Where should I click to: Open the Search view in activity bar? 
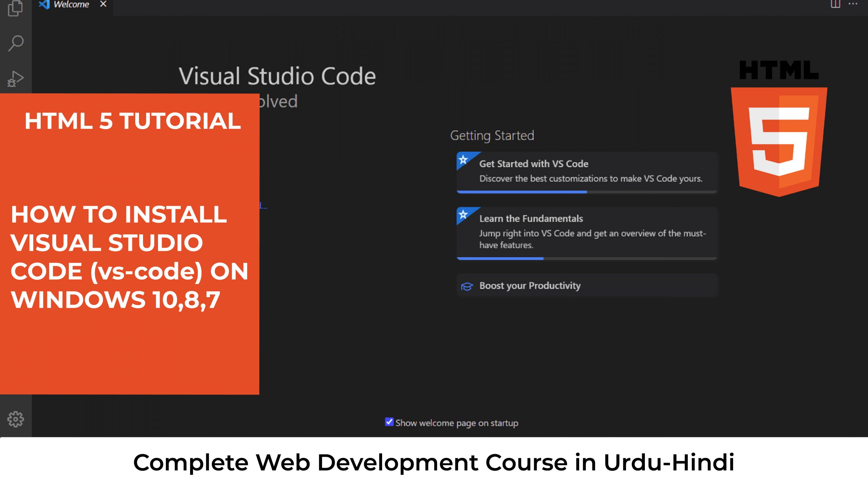tap(16, 43)
